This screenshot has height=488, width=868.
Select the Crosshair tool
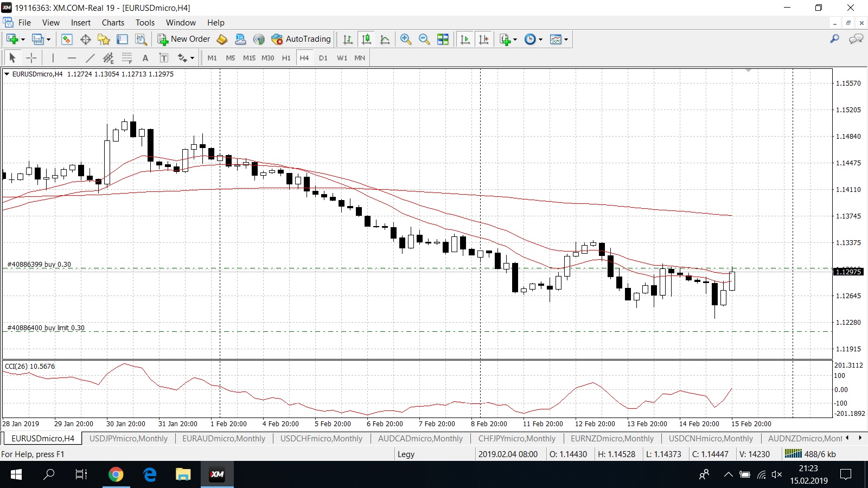(x=31, y=58)
